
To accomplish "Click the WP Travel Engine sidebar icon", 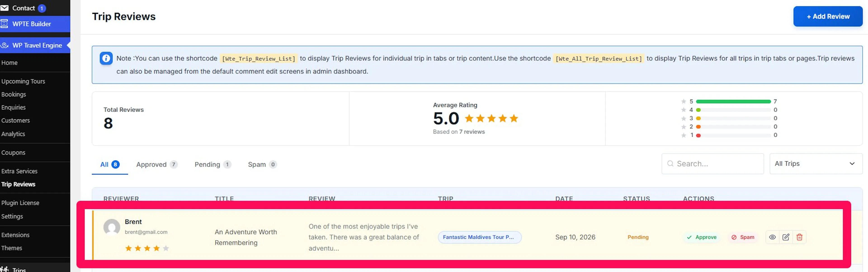I will pos(4,45).
